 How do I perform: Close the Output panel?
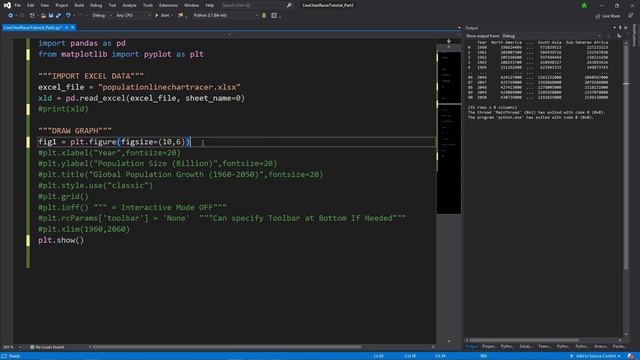pos(626,28)
